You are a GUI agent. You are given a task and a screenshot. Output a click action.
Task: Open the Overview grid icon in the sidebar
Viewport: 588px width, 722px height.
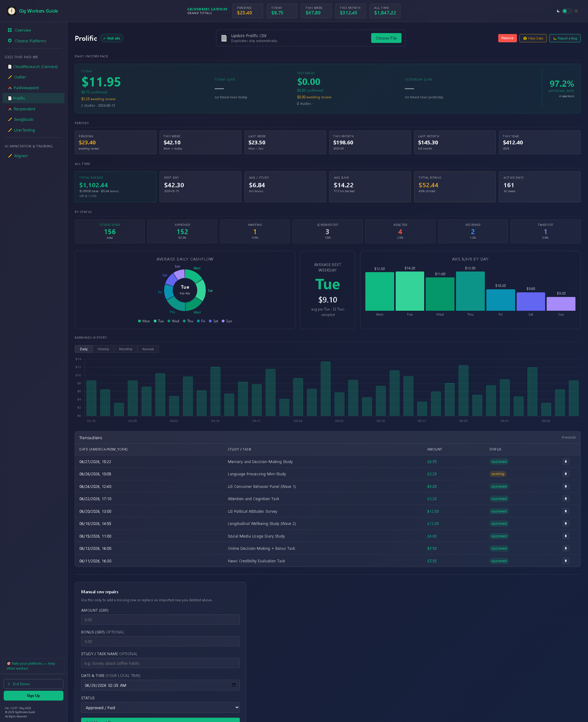10,30
